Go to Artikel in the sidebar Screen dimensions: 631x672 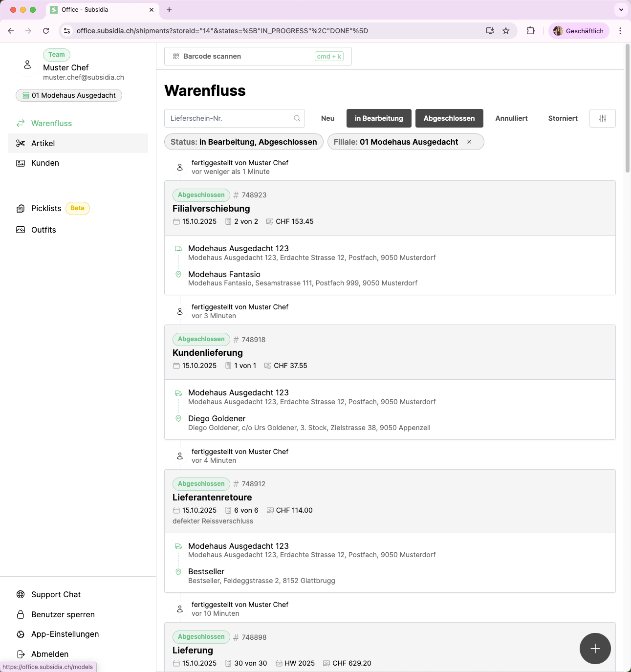43,143
